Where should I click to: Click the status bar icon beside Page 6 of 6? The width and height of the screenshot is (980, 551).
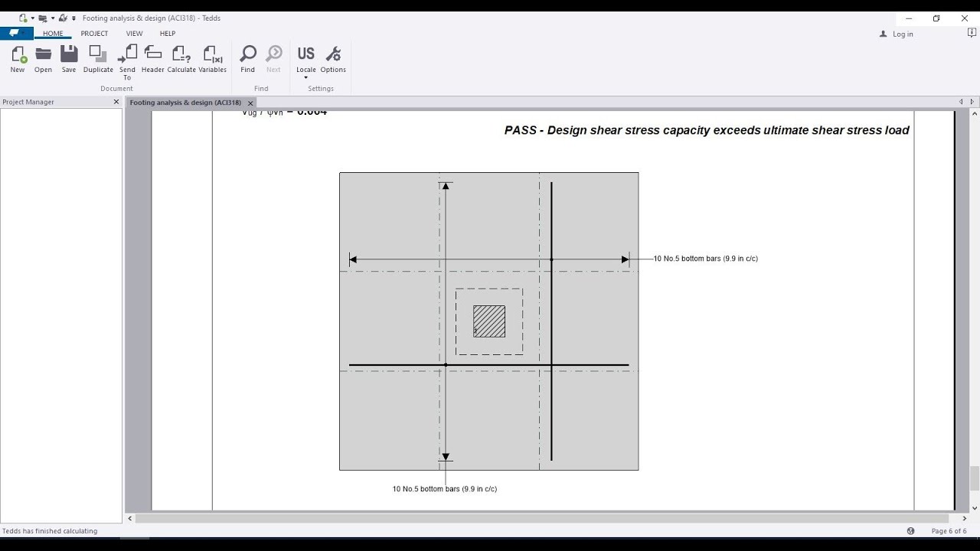pyautogui.click(x=910, y=530)
